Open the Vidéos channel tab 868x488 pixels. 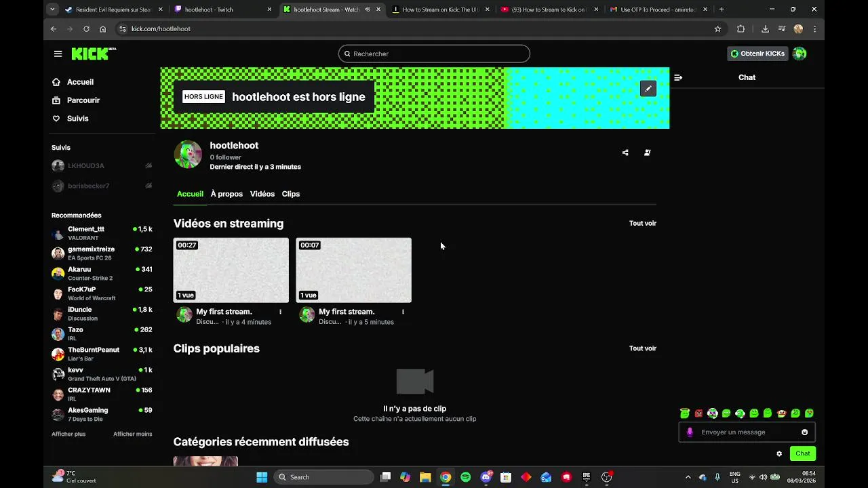tap(262, 194)
